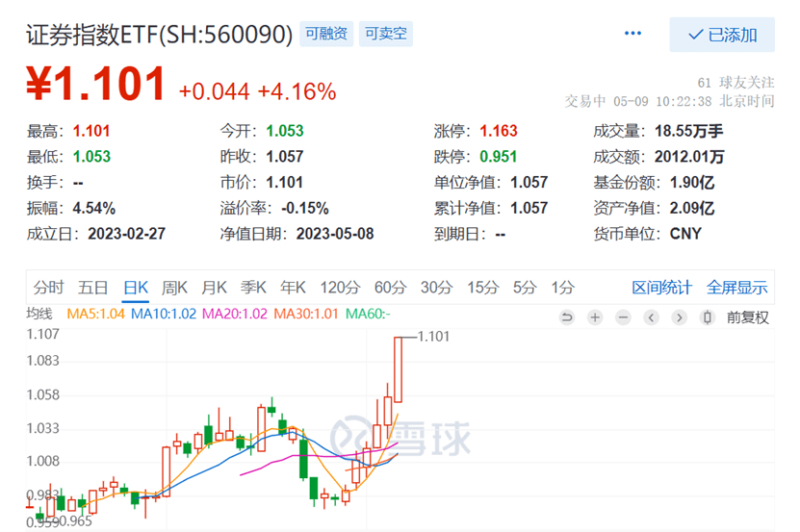Toggle the candlestick style icon
This screenshot has height=532, width=800.
point(709,317)
